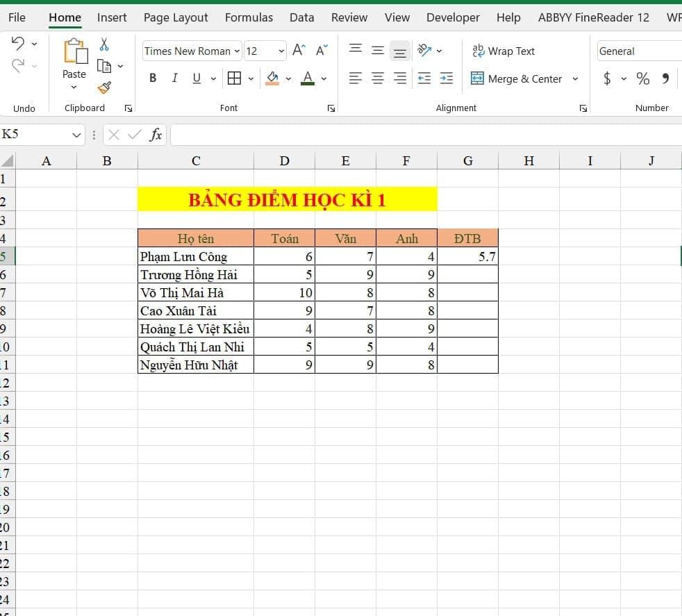Click the formula bar Cancel X icon
This screenshot has height=616, width=682.
point(114,135)
